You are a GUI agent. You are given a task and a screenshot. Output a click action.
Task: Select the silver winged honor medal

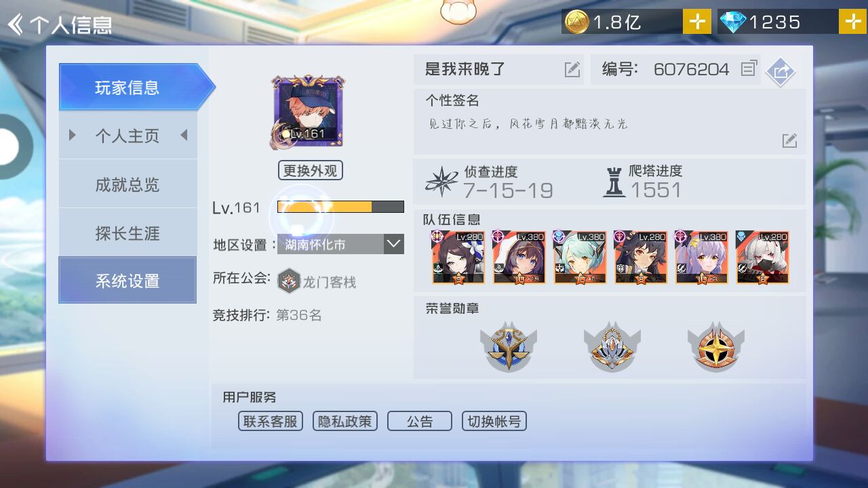[x=612, y=346]
